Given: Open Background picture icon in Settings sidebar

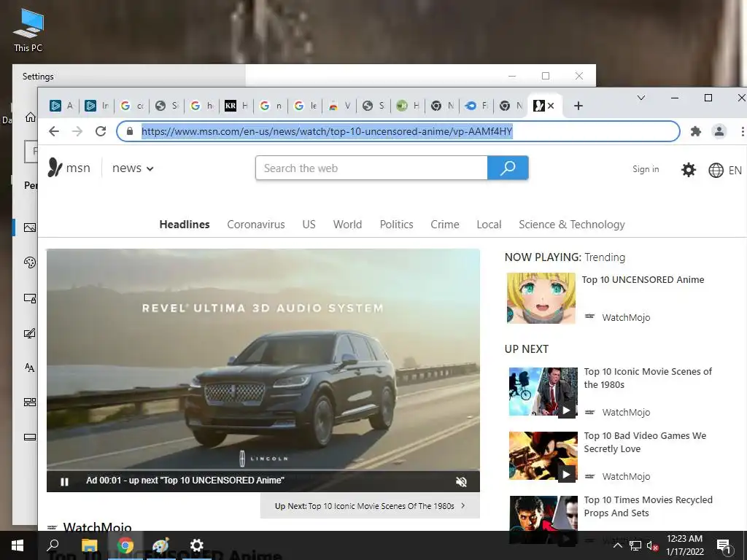Looking at the screenshot, I should click(x=30, y=227).
